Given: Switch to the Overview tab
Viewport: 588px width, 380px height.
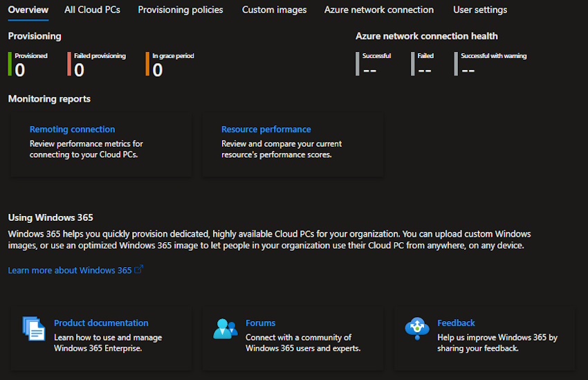Looking at the screenshot, I should coord(28,10).
